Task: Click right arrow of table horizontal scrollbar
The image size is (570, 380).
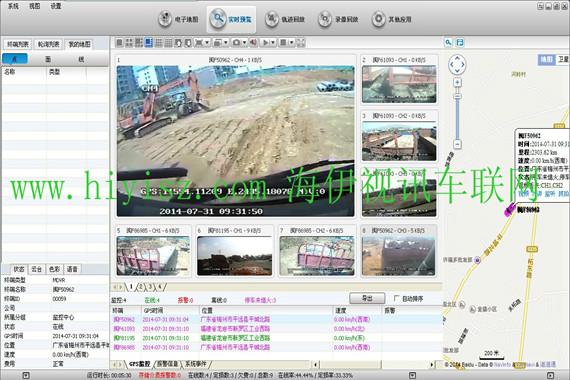Action: 432,364
